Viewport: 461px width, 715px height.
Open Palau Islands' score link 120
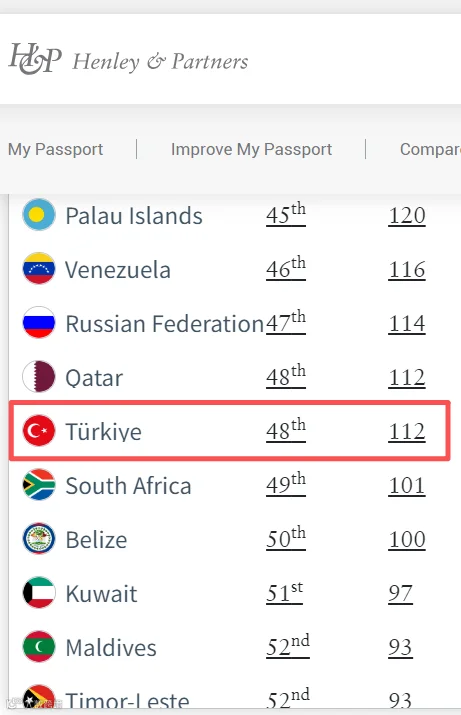(x=407, y=216)
